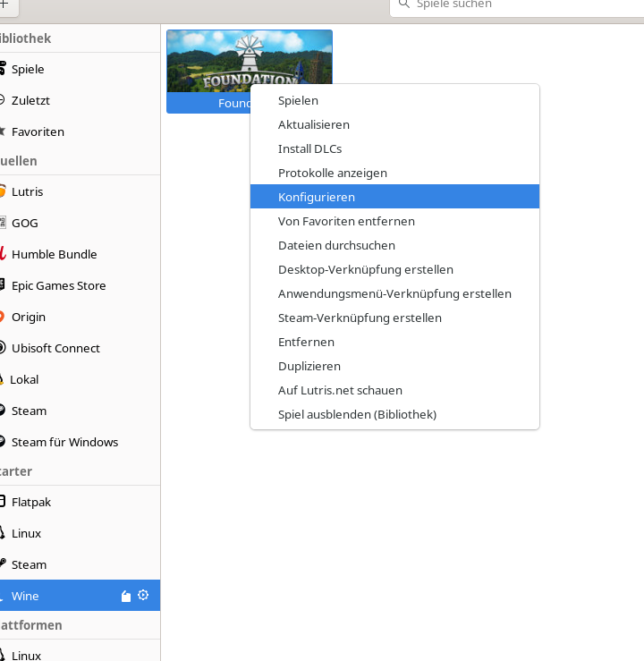Select the Origin source
Image resolution: width=644 pixels, height=661 pixels.
pyautogui.click(x=80, y=317)
